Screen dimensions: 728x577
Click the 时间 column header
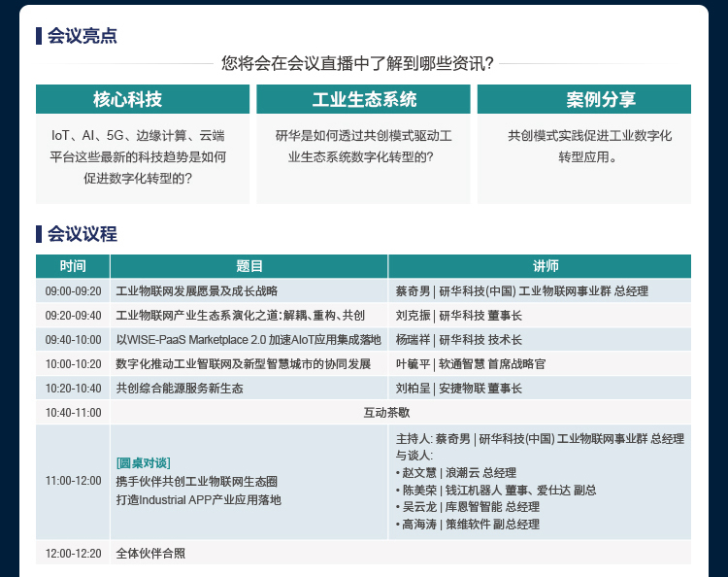[x=73, y=266]
